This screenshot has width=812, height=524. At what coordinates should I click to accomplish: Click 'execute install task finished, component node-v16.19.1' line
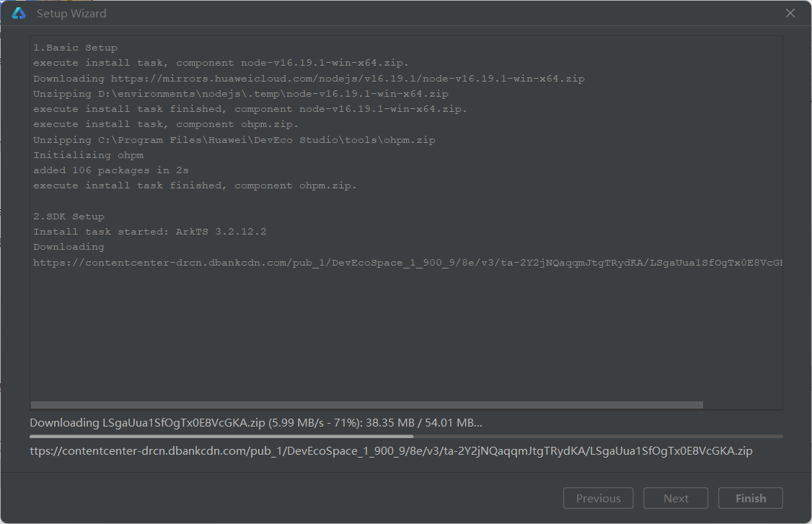click(x=250, y=109)
